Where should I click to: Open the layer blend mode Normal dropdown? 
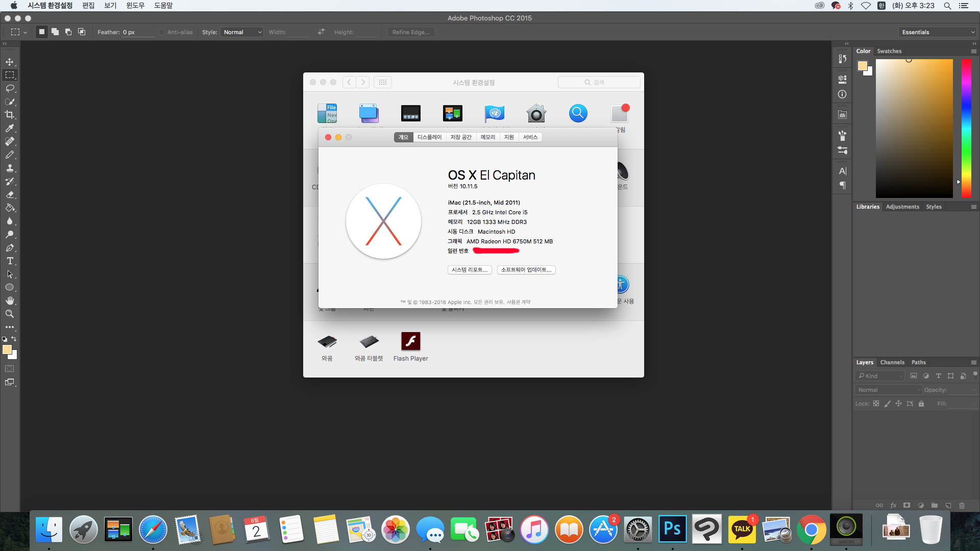pyautogui.click(x=889, y=390)
